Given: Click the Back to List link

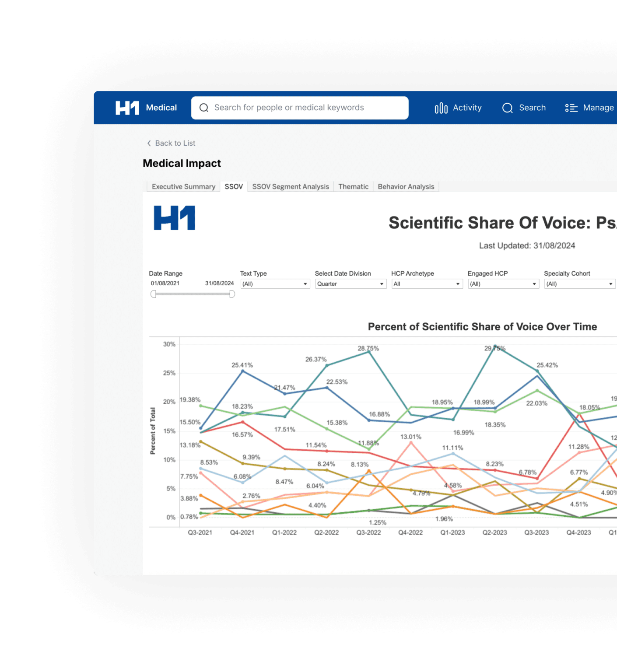Looking at the screenshot, I should tap(175, 143).
